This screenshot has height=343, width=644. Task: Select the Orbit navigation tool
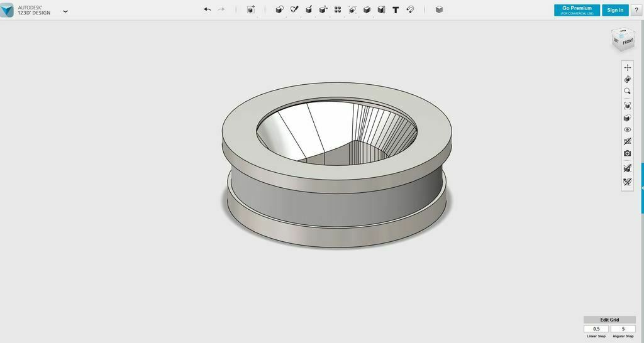(627, 79)
